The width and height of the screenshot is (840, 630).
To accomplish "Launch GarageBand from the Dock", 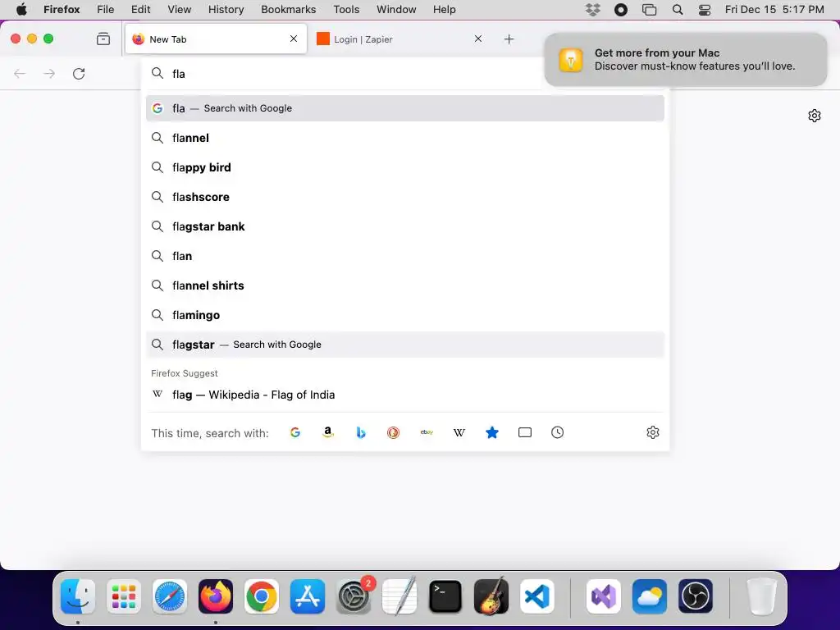I will pos(491,596).
